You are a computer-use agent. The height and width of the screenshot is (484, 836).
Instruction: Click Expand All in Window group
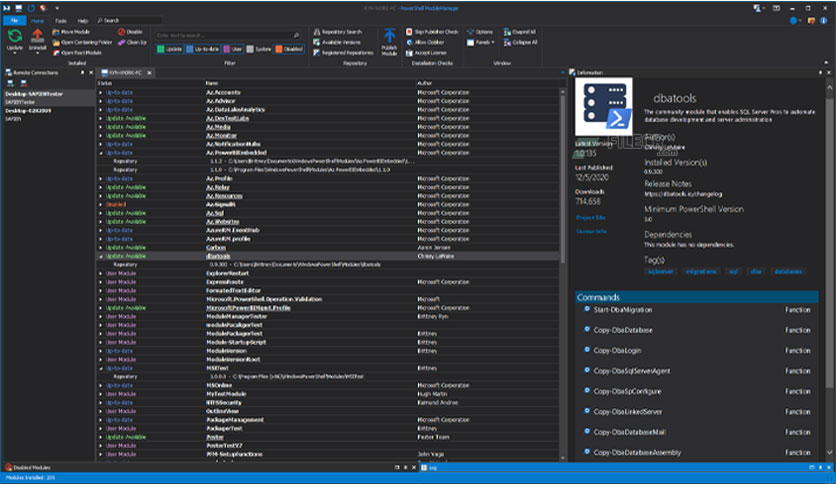[x=520, y=32]
